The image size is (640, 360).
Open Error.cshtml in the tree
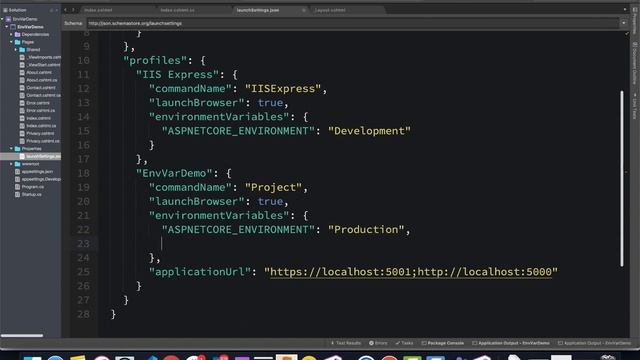(x=38, y=103)
